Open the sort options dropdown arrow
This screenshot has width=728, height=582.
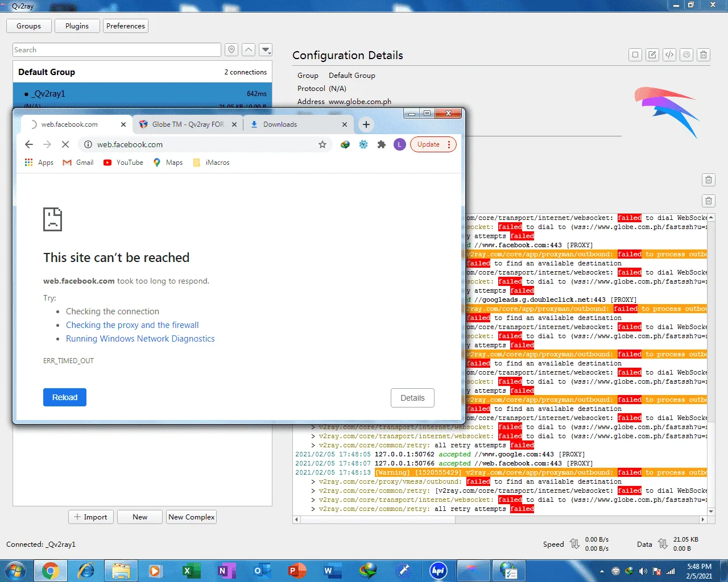tap(266, 50)
